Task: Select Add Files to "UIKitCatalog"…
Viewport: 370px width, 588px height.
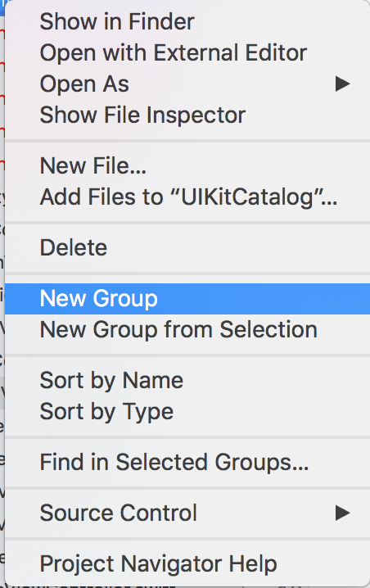Action: click(187, 197)
